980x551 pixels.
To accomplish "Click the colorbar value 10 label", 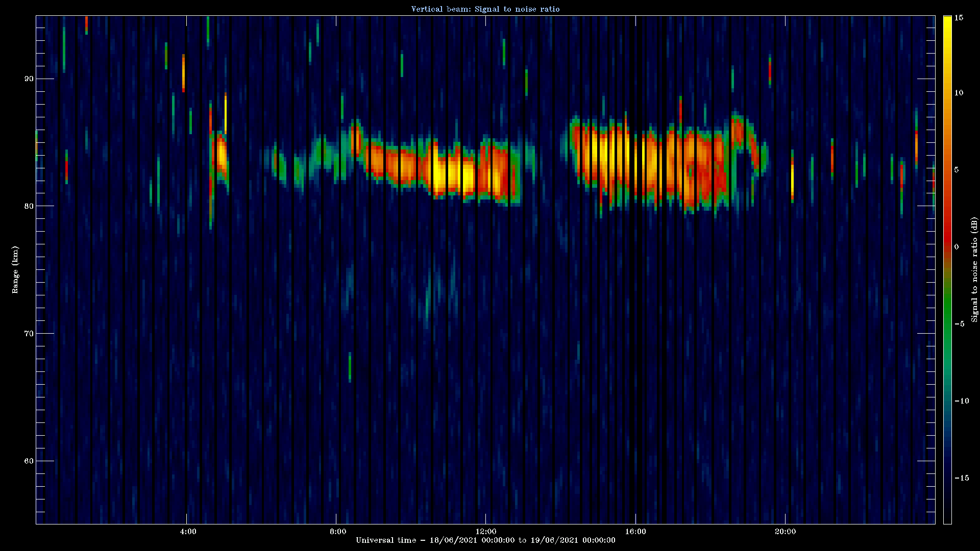I will point(959,93).
